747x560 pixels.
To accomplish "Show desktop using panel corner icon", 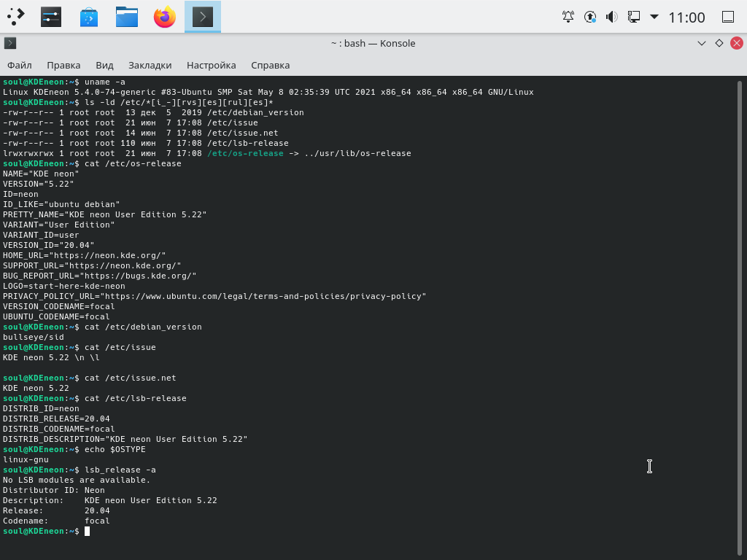I will pos(728,17).
